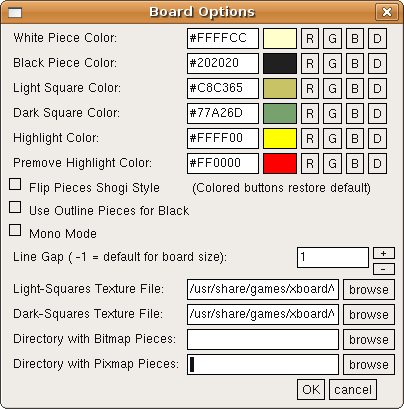Click the R button for White Piece Color
This screenshot has width=404, height=409.
click(x=310, y=39)
